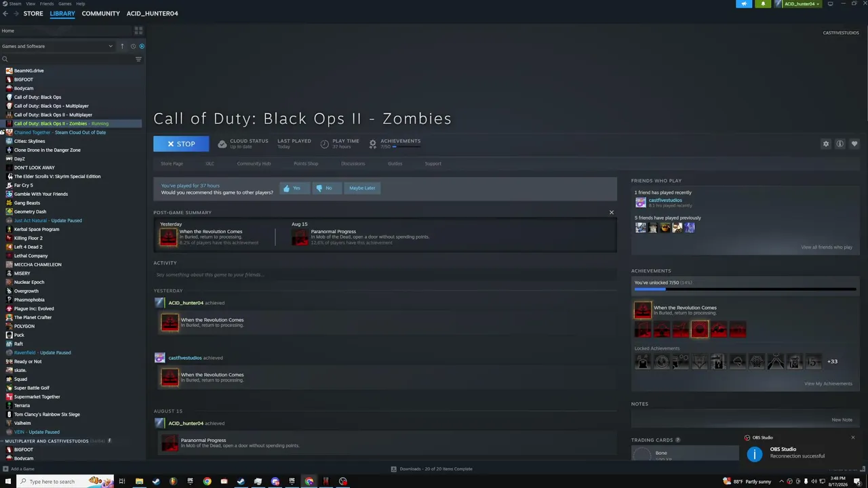Toggle the ready-to-play filter icon

click(142, 46)
